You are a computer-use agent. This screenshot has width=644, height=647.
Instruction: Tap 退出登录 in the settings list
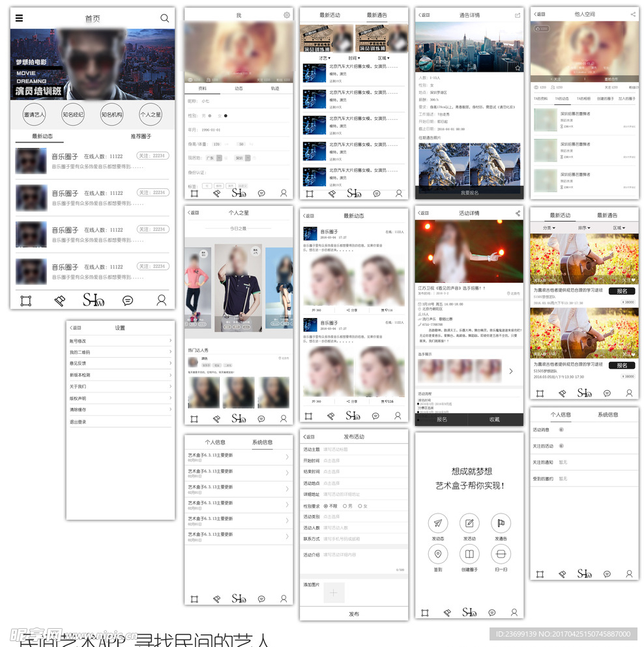click(x=78, y=422)
